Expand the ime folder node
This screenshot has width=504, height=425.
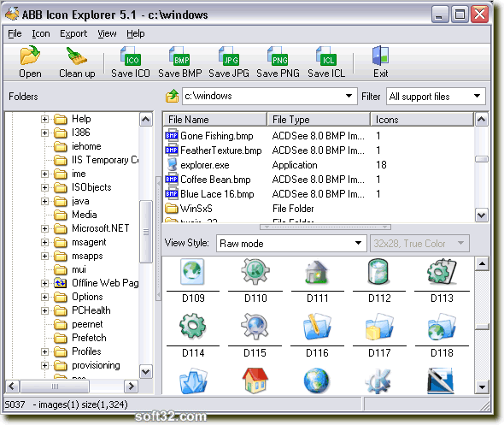click(x=44, y=174)
